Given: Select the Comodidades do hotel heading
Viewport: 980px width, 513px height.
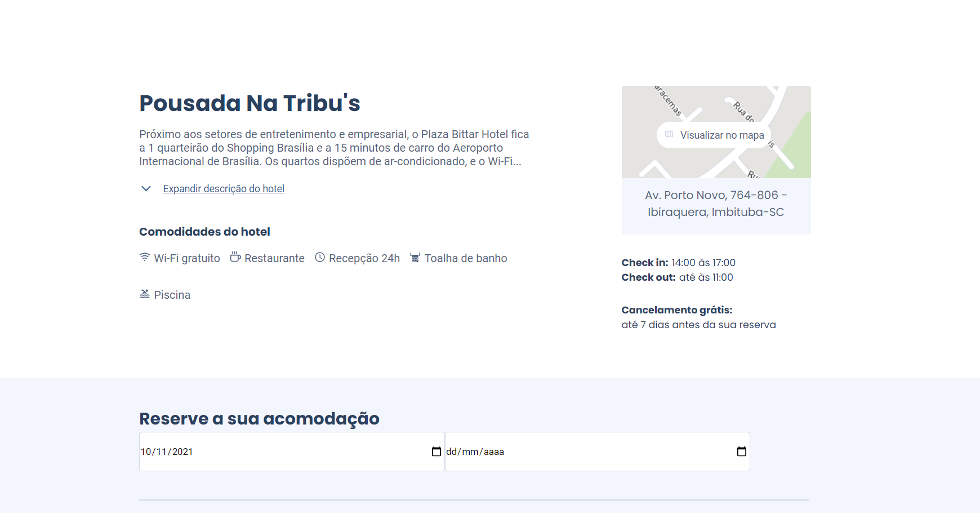Looking at the screenshot, I should pyautogui.click(x=204, y=231).
